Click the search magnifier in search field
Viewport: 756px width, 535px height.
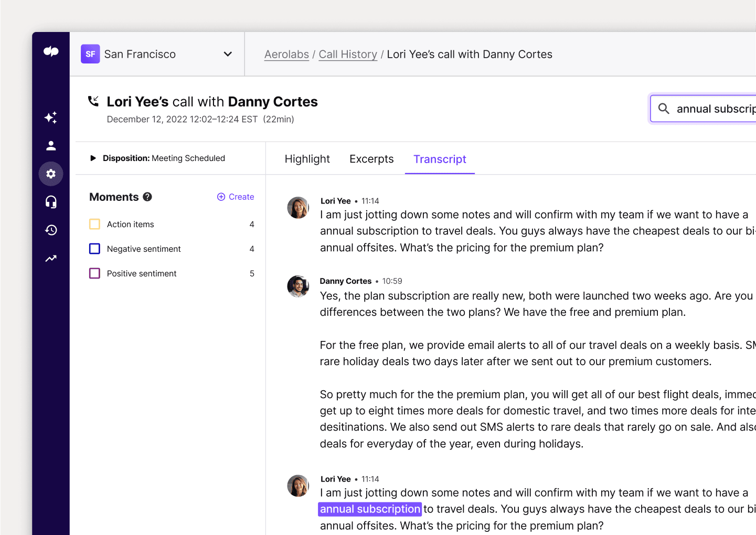coord(664,109)
